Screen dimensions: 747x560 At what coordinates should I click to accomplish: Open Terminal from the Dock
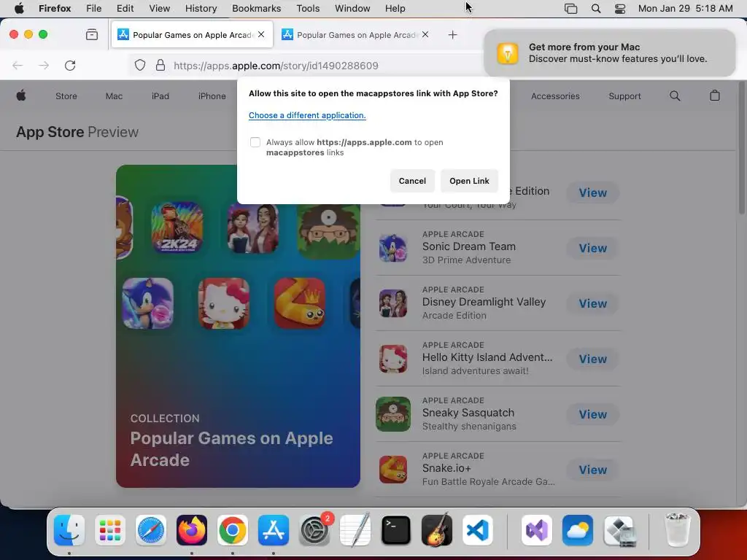[x=396, y=530]
